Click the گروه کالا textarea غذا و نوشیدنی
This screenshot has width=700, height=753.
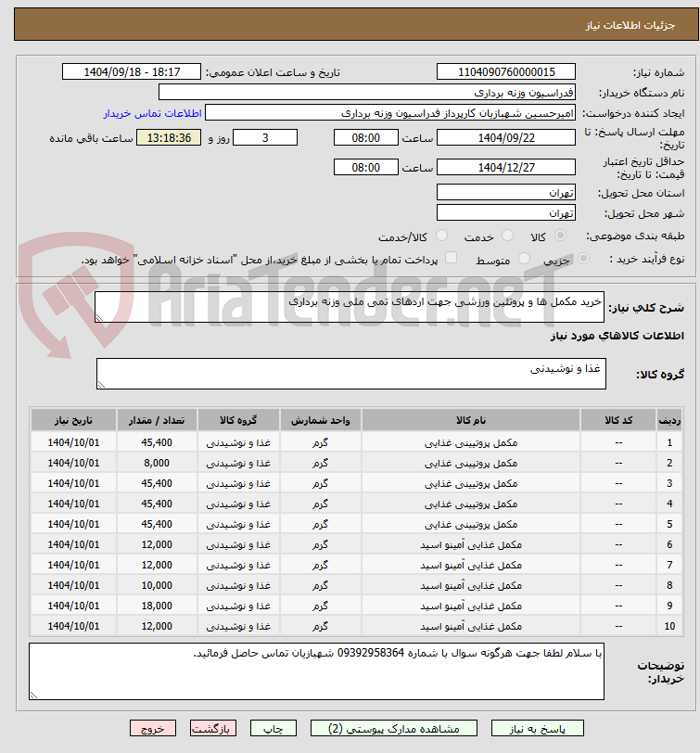coord(351,374)
